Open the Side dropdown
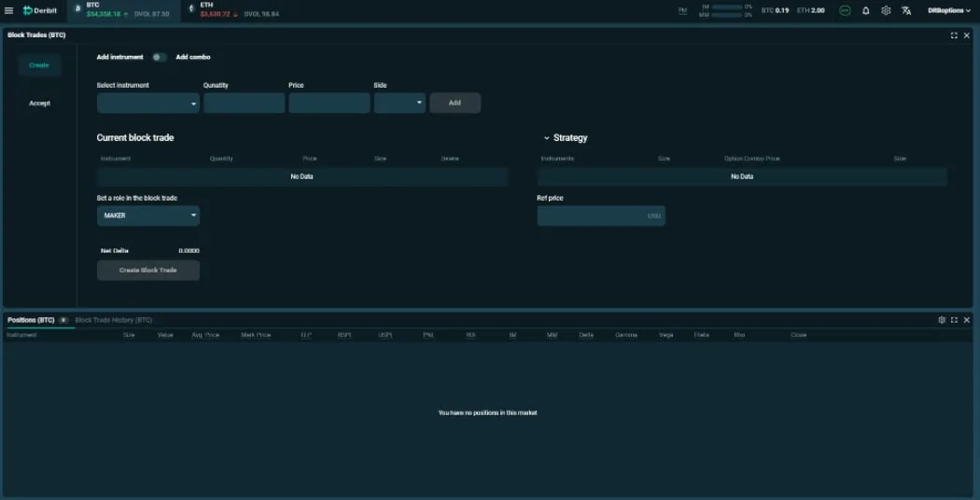The height and width of the screenshot is (500, 980). [400, 104]
